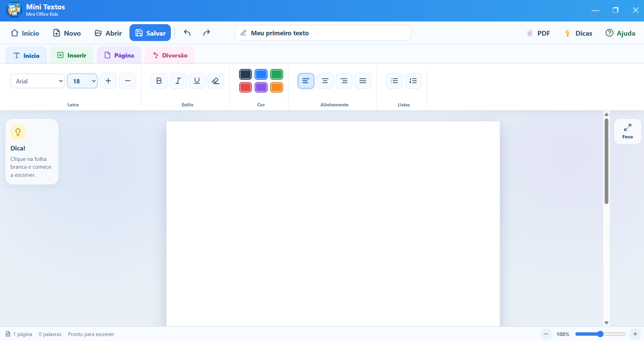Image resolution: width=644 pixels, height=341 pixels.
Task: Toggle underline text formatting
Action: 197,81
